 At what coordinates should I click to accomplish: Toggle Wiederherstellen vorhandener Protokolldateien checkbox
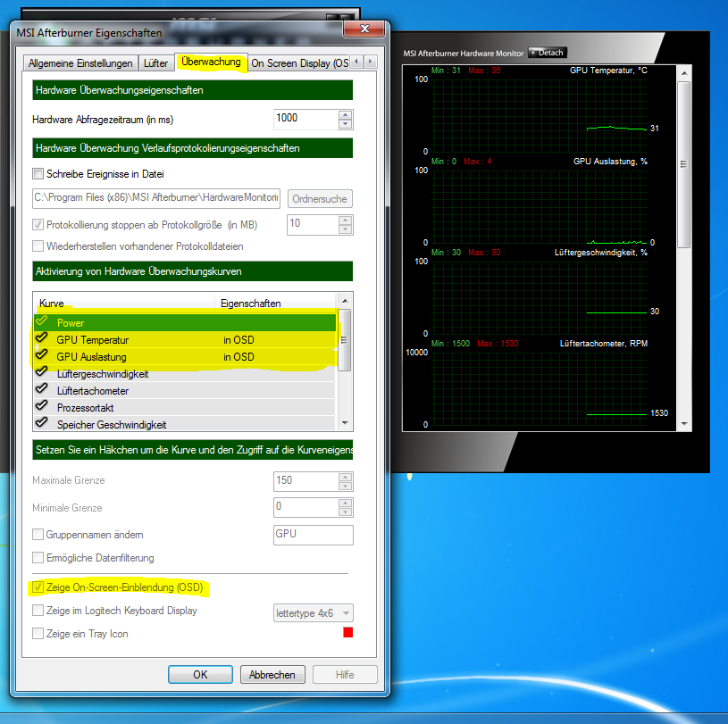[x=38, y=246]
